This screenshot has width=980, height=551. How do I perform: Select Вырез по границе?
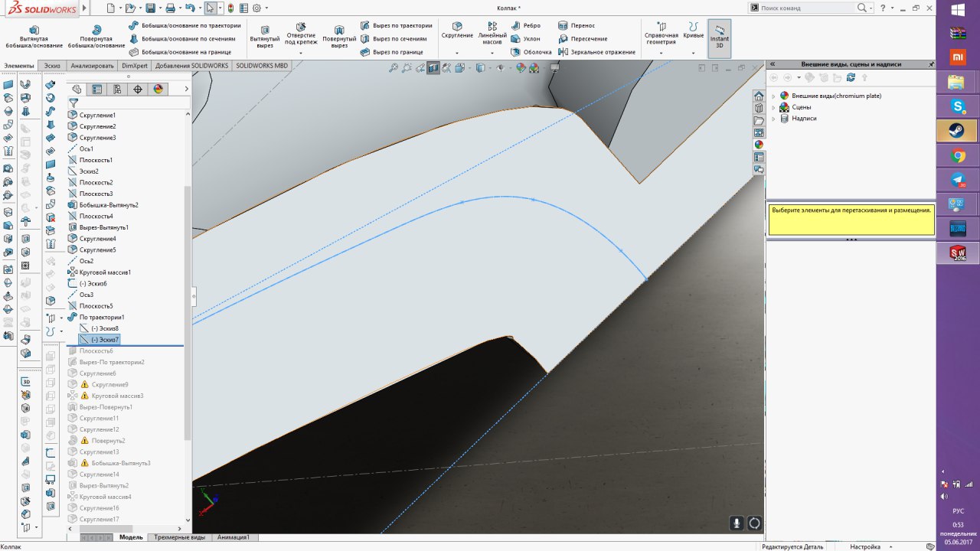(391, 52)
